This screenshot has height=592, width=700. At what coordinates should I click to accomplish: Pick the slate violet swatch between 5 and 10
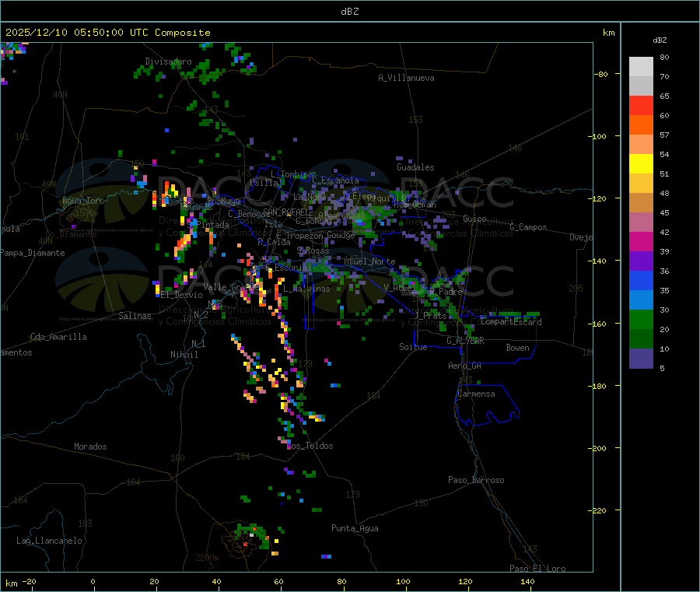pos(641,359)
